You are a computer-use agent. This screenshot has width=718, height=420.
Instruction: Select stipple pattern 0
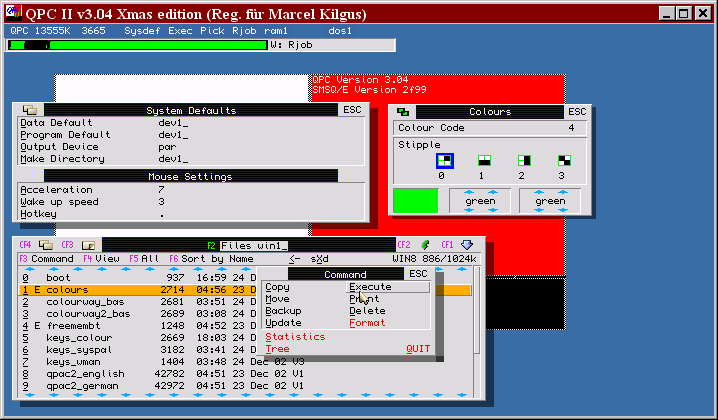[x=446, y=160]
